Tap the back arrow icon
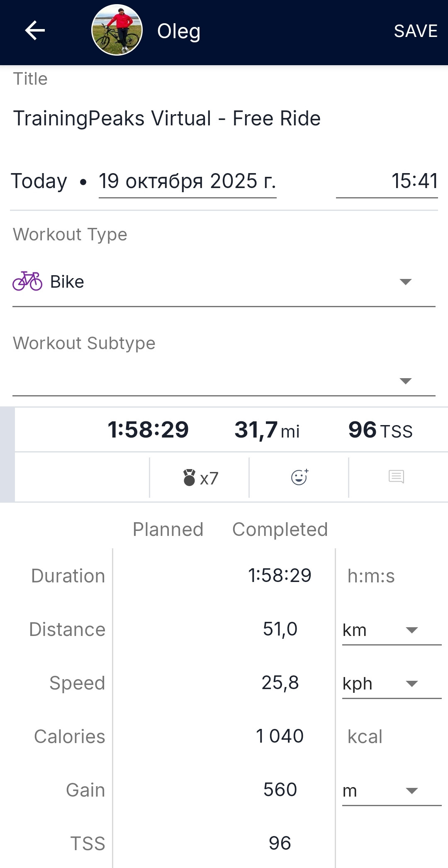 coord(35,31)
